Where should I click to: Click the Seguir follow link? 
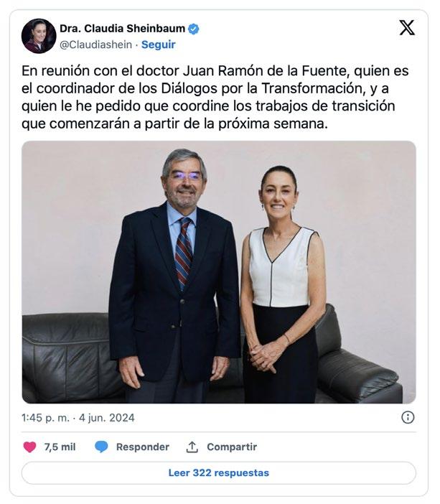click(x=159, y=45)
